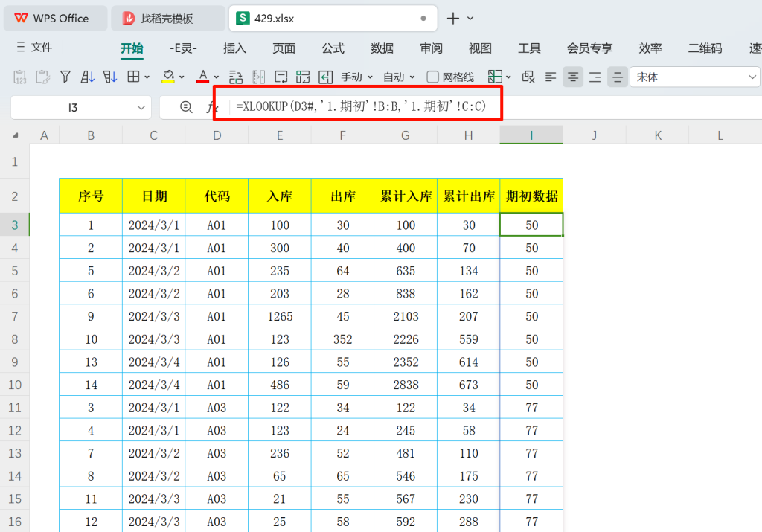Click the paste-format clipboard icon with pencil
762x532 pixels.
click(42, 77)
